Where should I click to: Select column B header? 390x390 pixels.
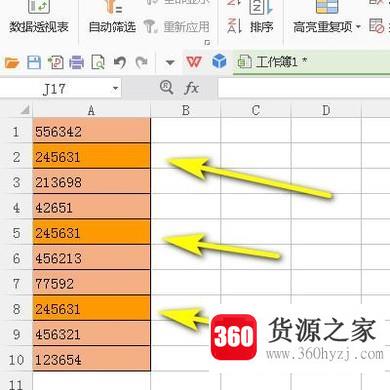pos(186,110)
